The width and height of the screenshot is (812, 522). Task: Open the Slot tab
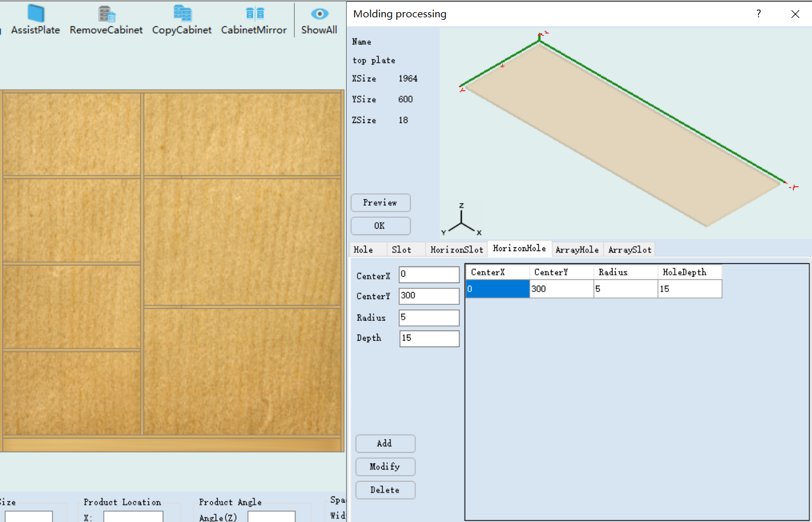click(x=402, y=250)
